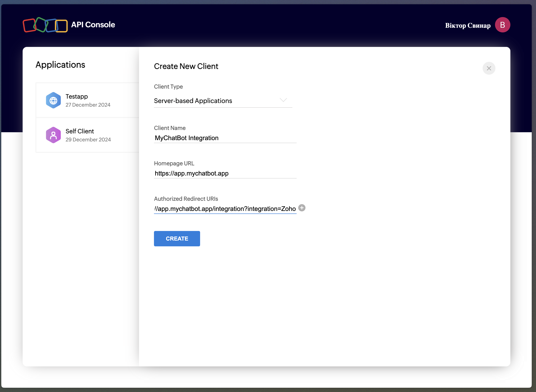Click the Client Name input field
Viewport: 536px width, 392px height.
point(225,138)
